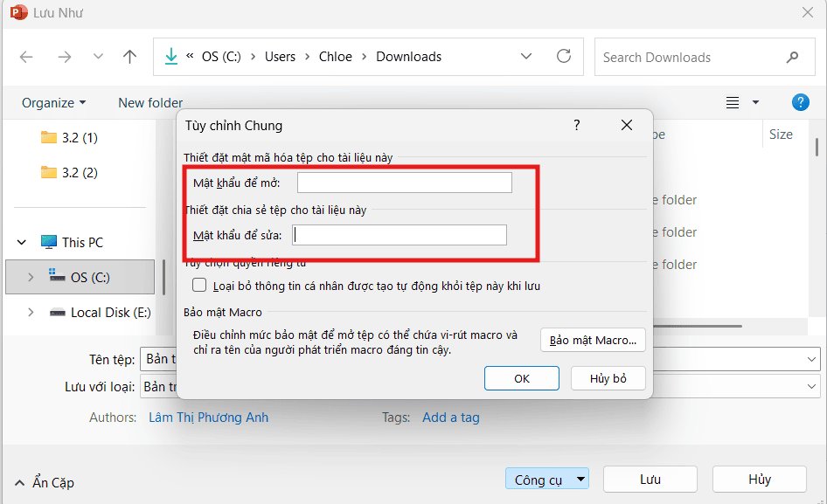Click the Search Downloads box
Image resolution: width=827 pixels, height=504 pixels.
pos(691,57)
